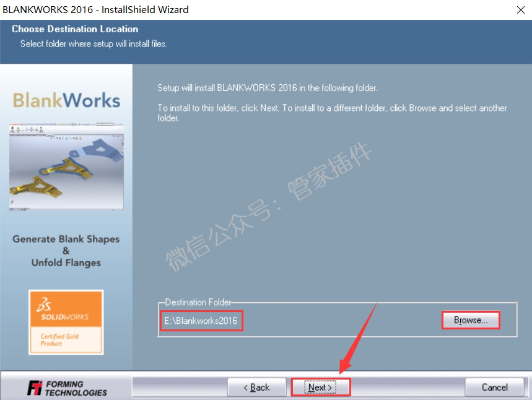Go back using the Back button
Screen dimensions: 532x400
(x=256, y=387)
